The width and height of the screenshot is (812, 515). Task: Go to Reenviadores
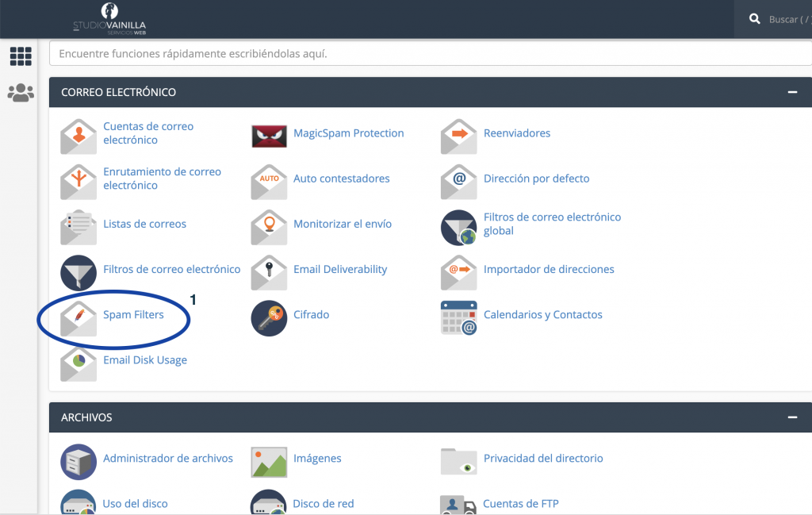(x=516, y=133)
